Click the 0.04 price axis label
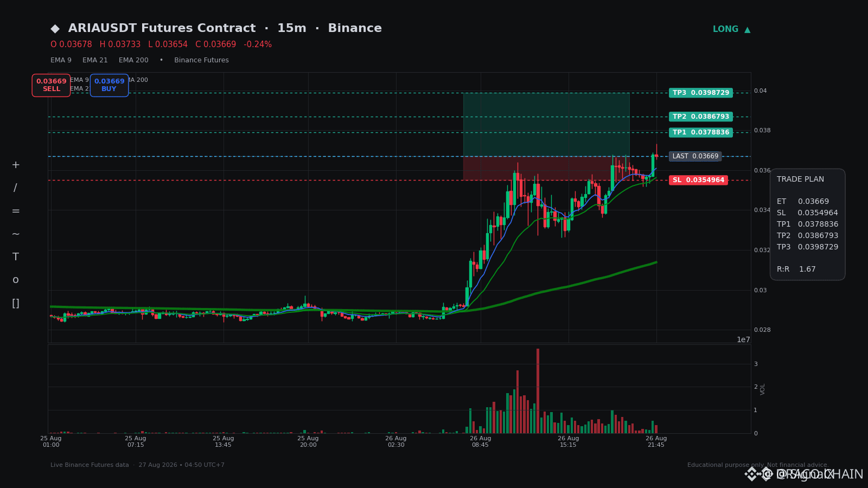 (761, 91)
